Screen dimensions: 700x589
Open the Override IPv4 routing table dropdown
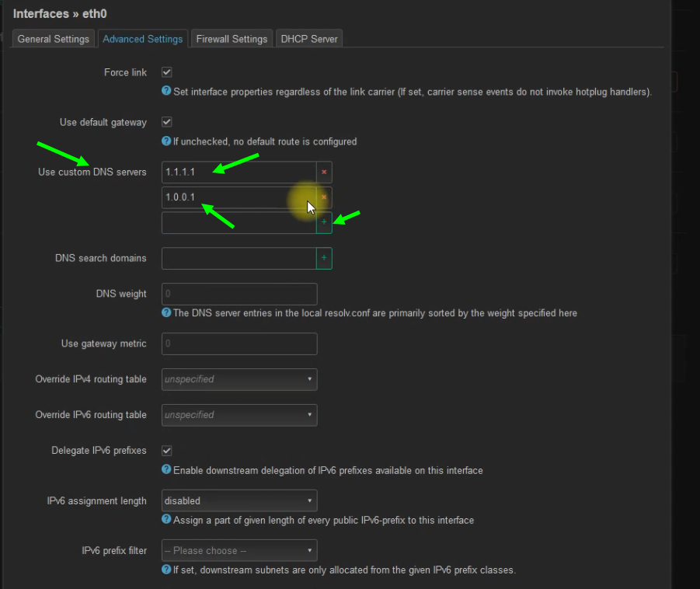point(239,379)
